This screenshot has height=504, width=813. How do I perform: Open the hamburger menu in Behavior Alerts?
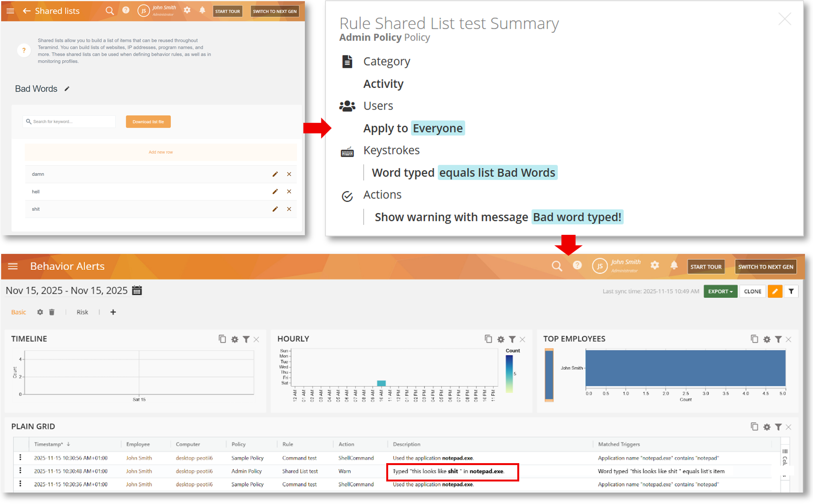(x=13, y=266)
